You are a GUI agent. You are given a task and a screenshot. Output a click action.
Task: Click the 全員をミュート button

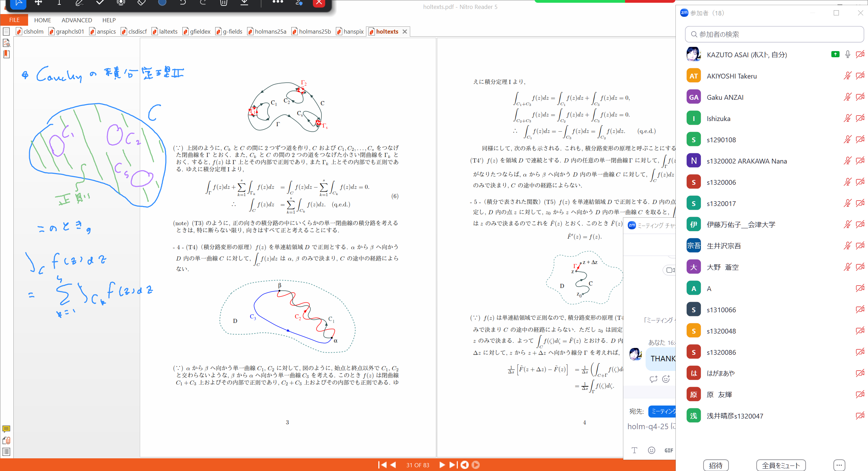pyautogui.click(x=781, y=465)
